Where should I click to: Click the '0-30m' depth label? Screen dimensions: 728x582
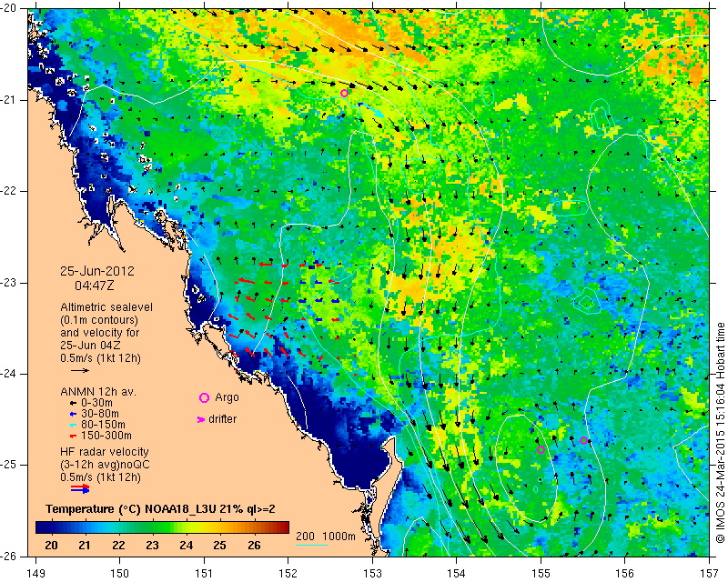click(x=96, y=403)
